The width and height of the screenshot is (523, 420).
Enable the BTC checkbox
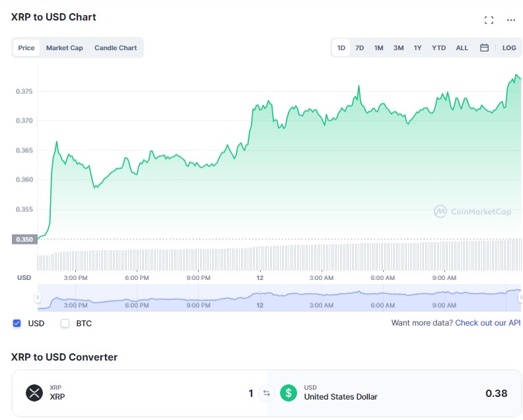(x=65, y=323)
